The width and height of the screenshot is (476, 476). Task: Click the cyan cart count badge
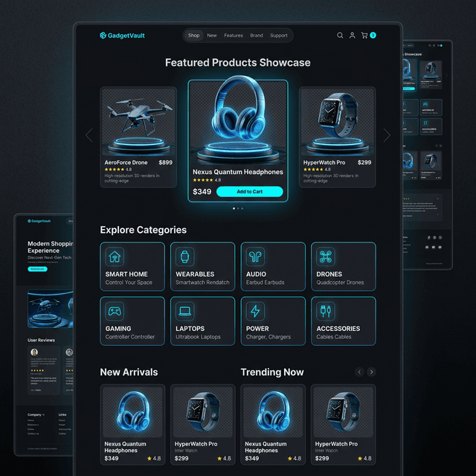pos(373,35)
